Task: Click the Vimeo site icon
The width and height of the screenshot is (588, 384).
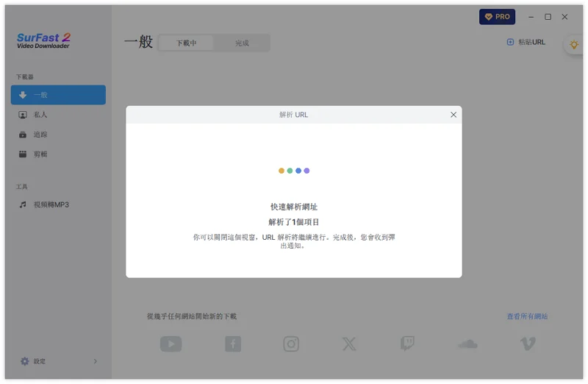Action: point(528,344)
